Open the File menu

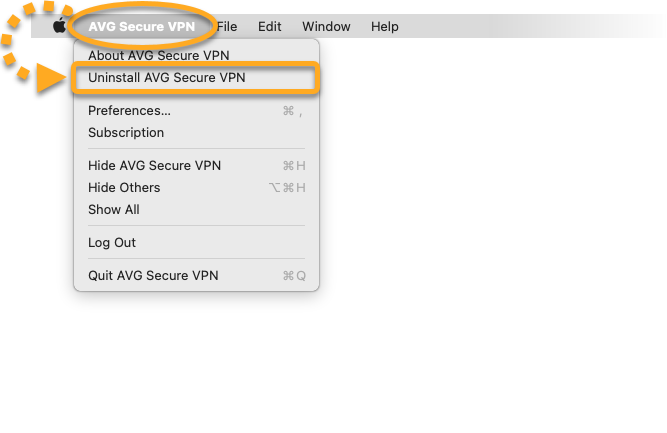[x=227, y=26]
